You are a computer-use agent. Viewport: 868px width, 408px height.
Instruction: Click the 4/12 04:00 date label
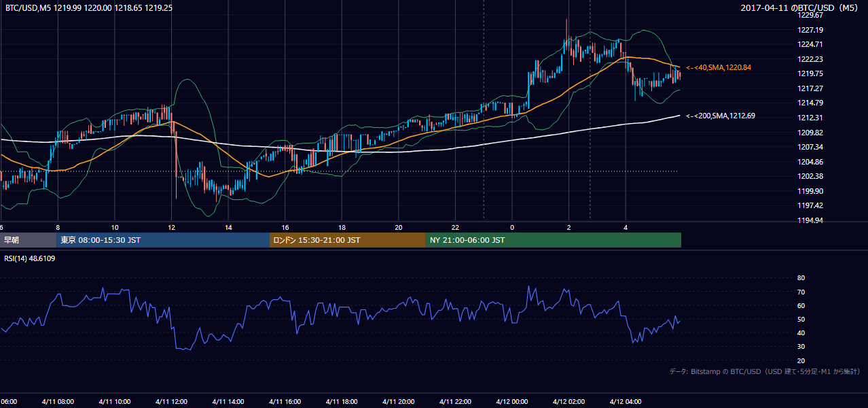626,401
